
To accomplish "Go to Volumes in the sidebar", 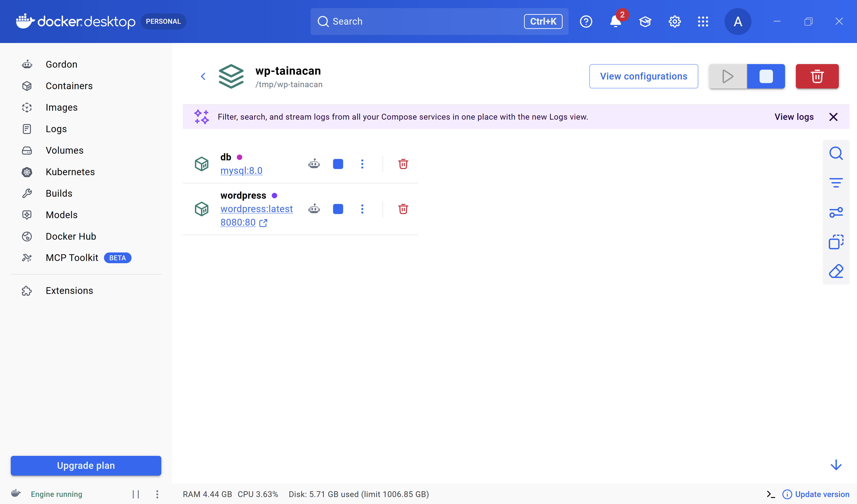I will point(64,150).
